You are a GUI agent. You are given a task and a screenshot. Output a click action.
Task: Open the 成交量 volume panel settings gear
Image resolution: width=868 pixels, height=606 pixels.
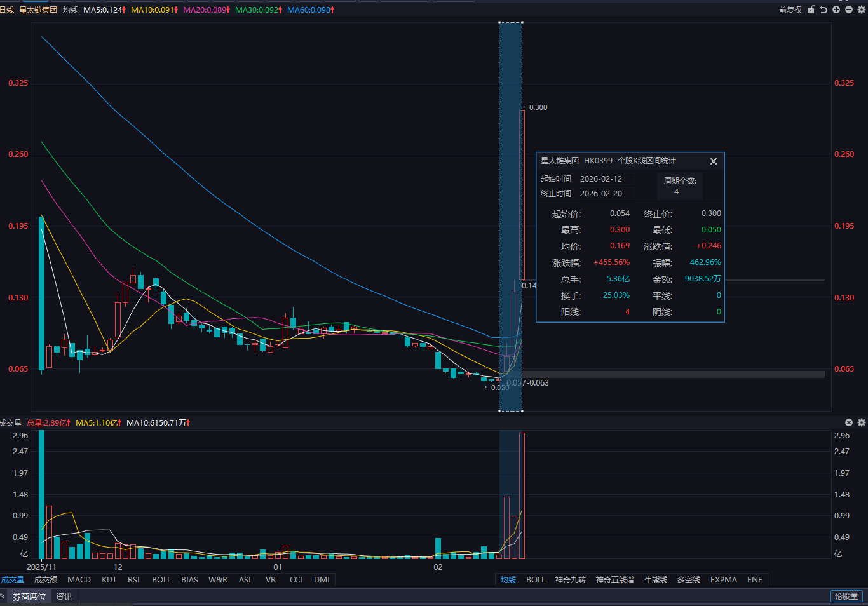click(x=862, y=422)
